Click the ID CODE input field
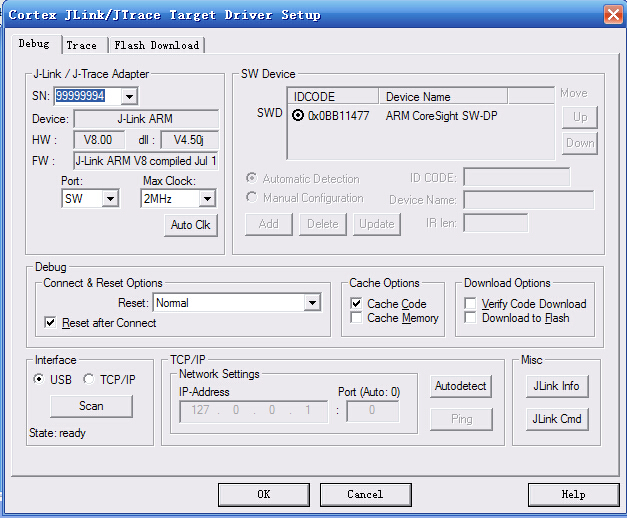This screenshot has height=518, width=627. click(x=517, y=177)
